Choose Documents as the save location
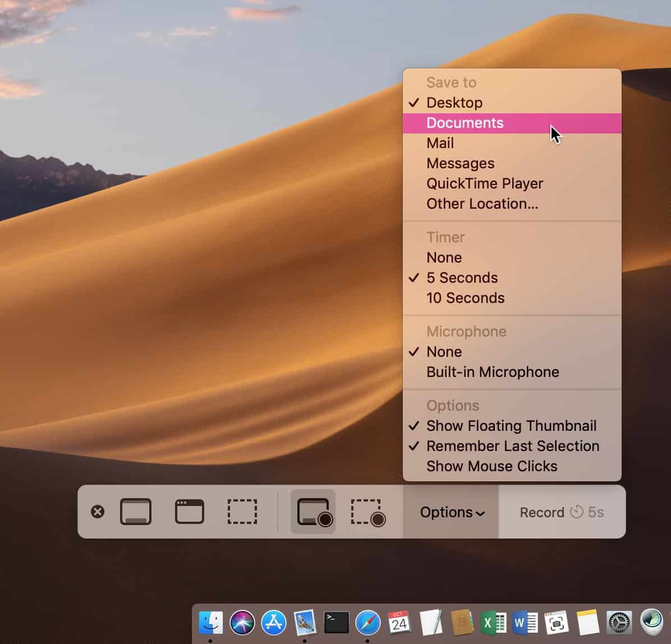Screen dimensions: 671x644 (512, 123)
